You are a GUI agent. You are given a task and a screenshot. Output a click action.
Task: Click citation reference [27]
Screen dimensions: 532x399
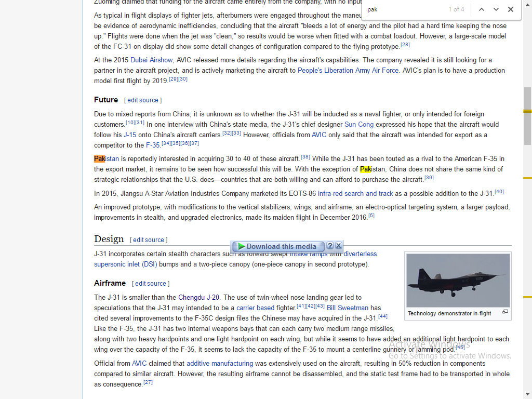148,382
